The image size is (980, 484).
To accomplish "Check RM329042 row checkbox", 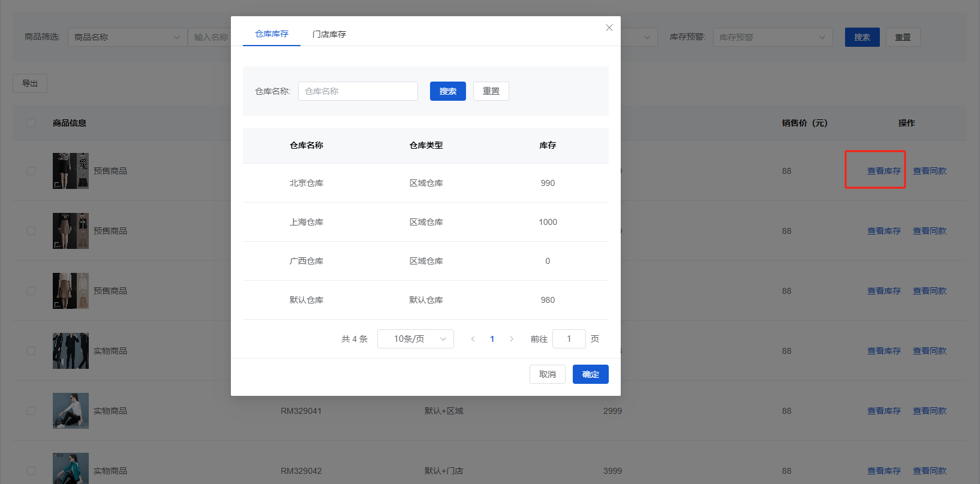I will tap(31, 471).
